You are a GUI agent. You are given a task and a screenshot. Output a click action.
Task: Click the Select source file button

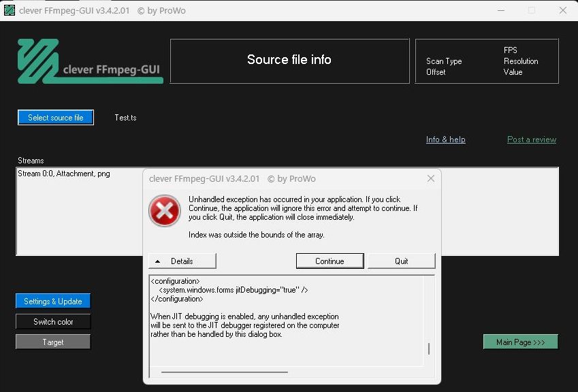pyautogui.click(x=56, y=118)
